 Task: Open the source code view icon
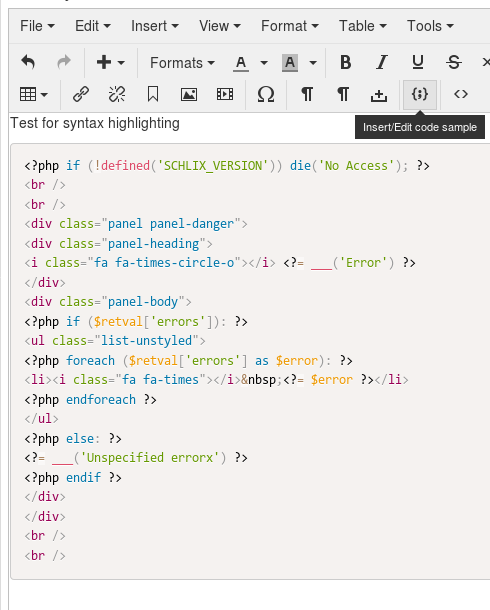pyautogui.click(x=461, y=95)
